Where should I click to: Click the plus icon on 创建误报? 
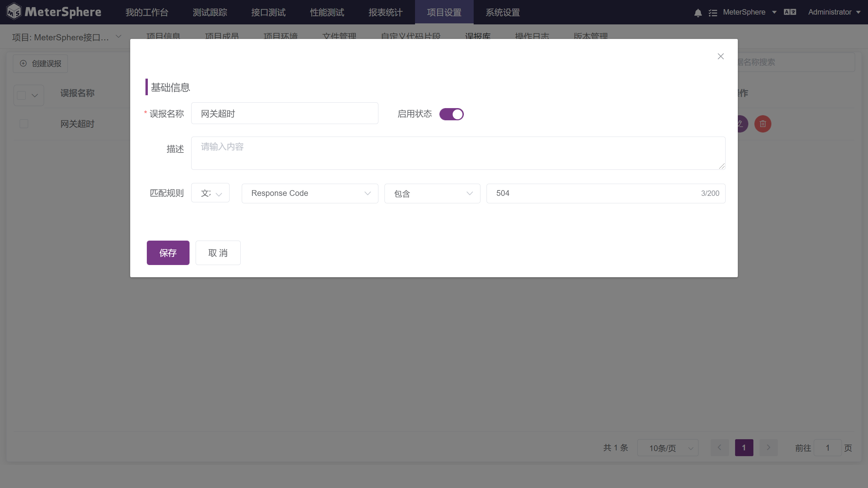coord(23,63)
